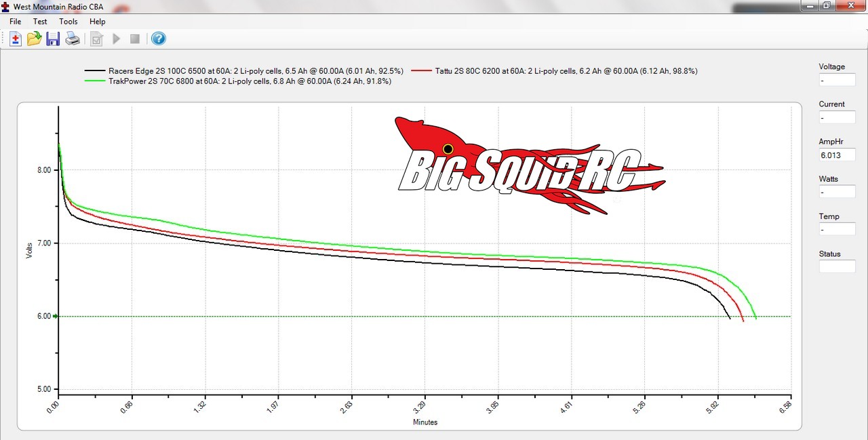Viewport: 868px width, 440px height.
Task: Select the Tattu 2S 80C 6200 legend text
Action: click(x=566, y=71)
